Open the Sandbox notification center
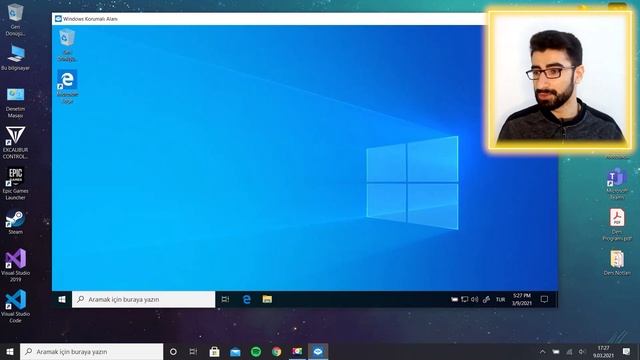The height and width of the screenshot is (360, 640). (x=544, y=300)
